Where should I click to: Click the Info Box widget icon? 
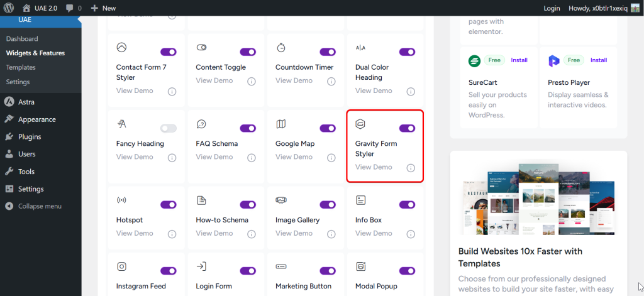pyautogui.click(x=360, y=200)
